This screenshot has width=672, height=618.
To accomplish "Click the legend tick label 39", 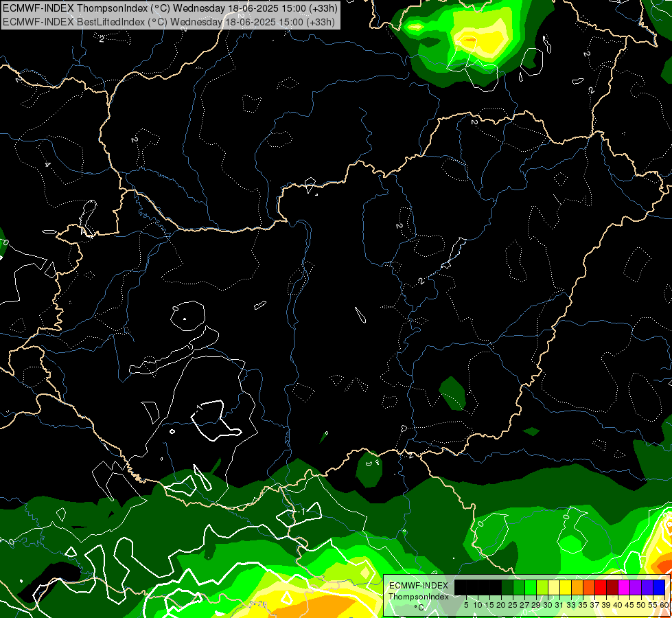I will [x=606, y=605].
